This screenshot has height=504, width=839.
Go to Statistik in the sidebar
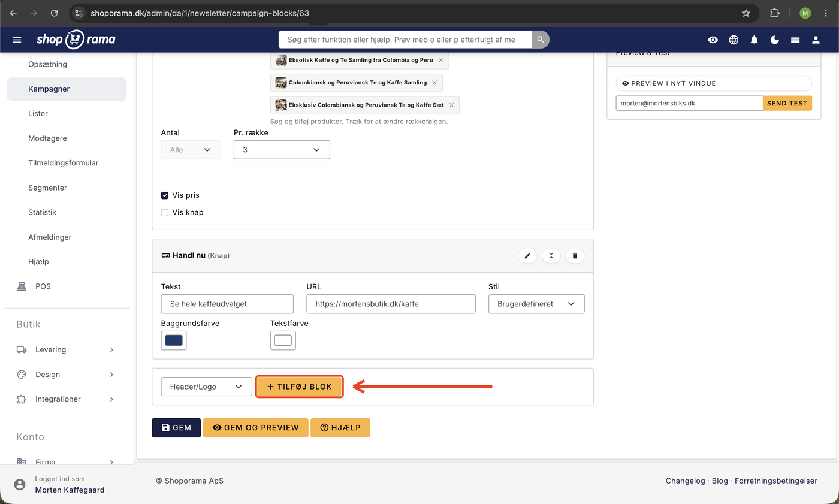click(x=42, y=212)
